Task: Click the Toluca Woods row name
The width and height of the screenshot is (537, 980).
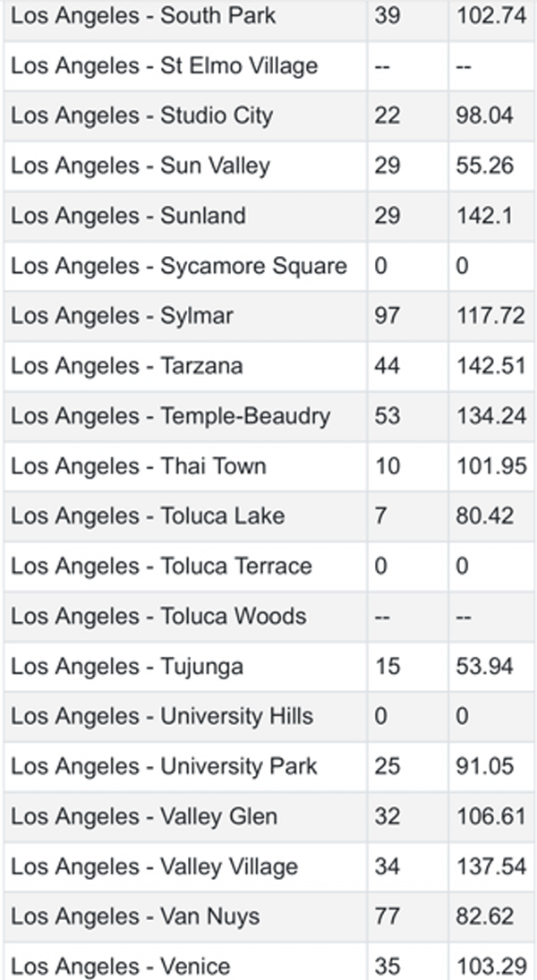Action: pyautogui.click(x=158, y=617)
